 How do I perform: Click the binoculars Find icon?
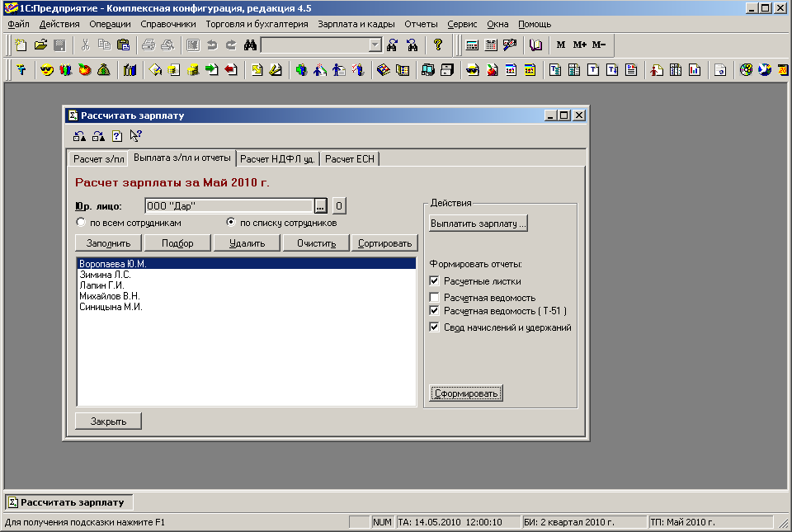pyautogui.click(x=250, y=45)
